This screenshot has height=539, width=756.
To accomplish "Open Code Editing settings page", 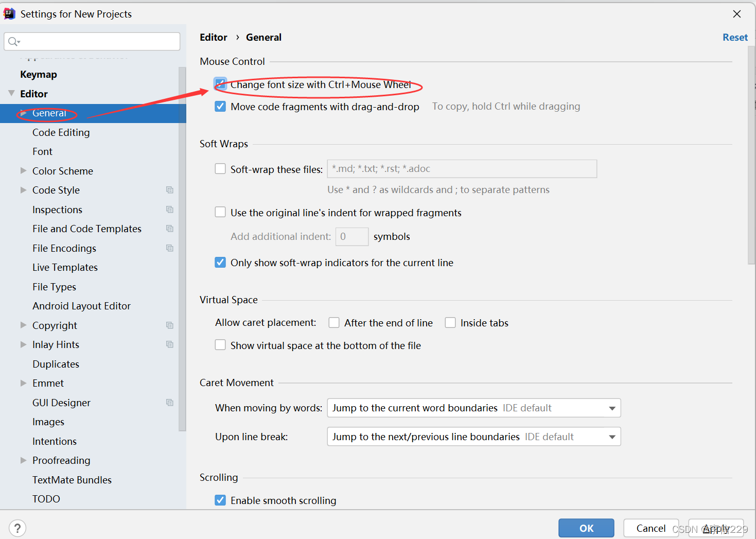I will pyautogui.click(x=61, y=132).
